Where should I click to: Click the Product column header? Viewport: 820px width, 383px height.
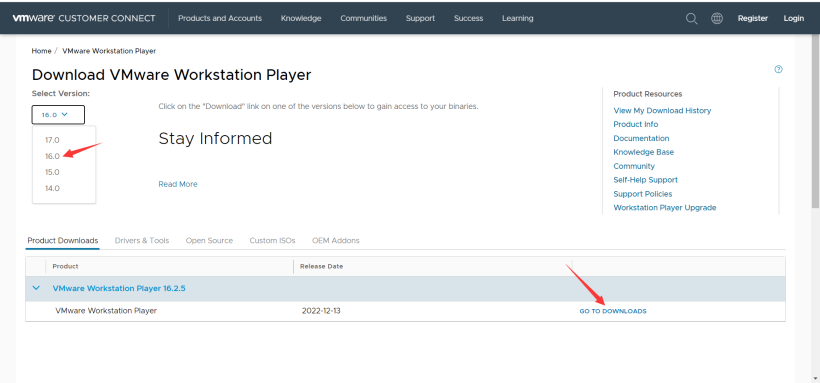[65, 266]
